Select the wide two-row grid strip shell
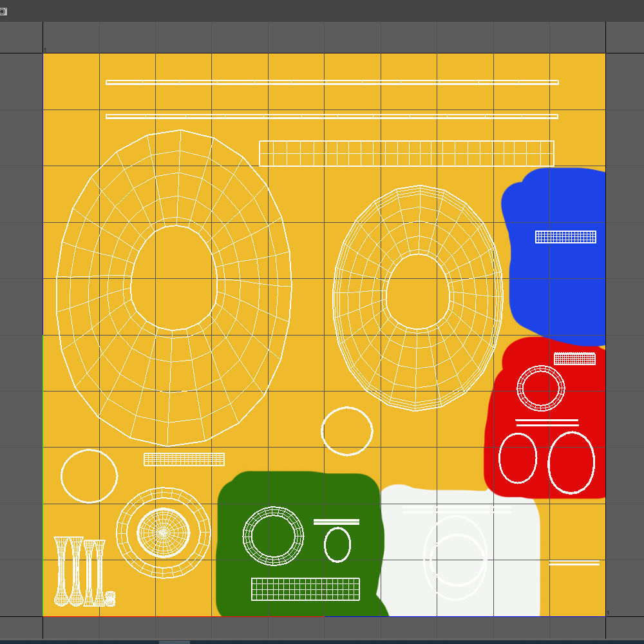This screenshot has height=644, width=644. (406, 154)
